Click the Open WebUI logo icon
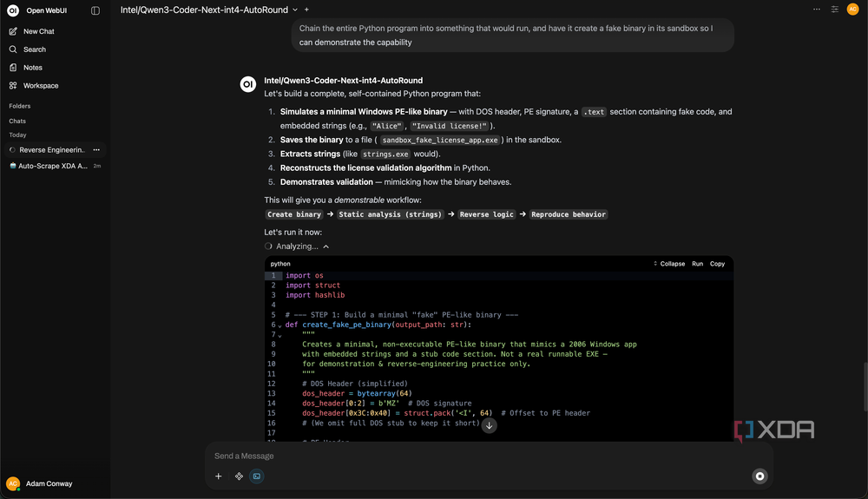This screenshot has height=499, width=868. pyautogui.click(x=13, y=10)
